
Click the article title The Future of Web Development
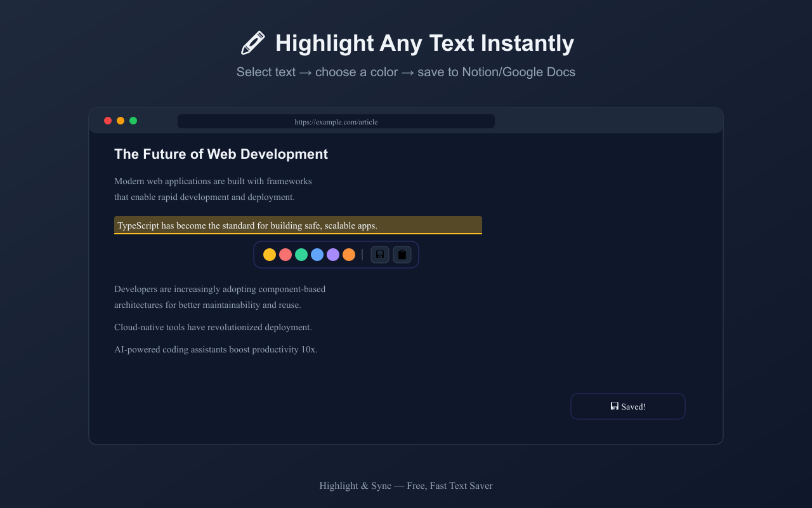click(x=221, y=154)
